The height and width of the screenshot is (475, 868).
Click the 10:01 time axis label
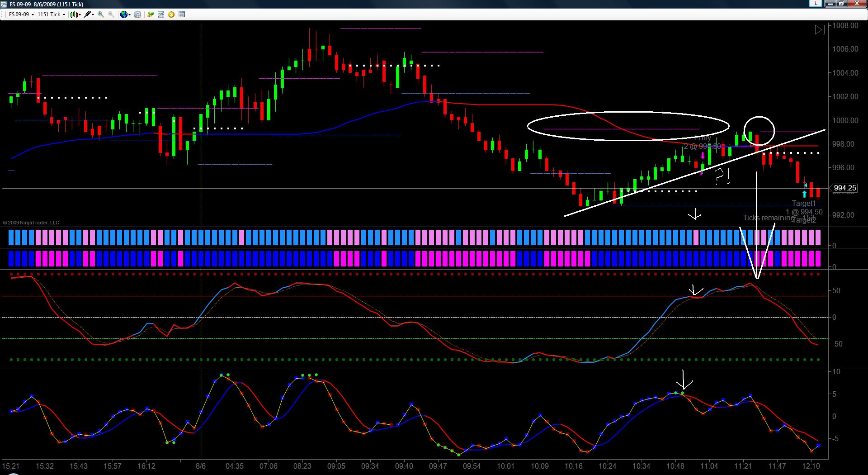point(506,466)
